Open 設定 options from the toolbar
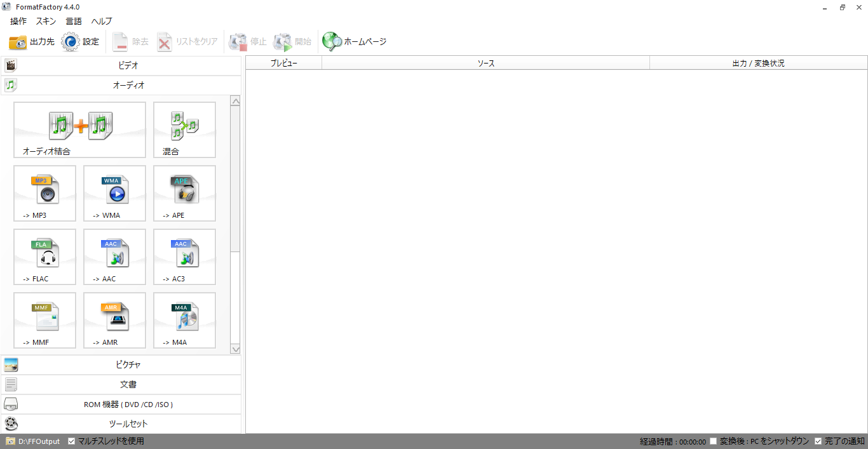 (81, 42)
